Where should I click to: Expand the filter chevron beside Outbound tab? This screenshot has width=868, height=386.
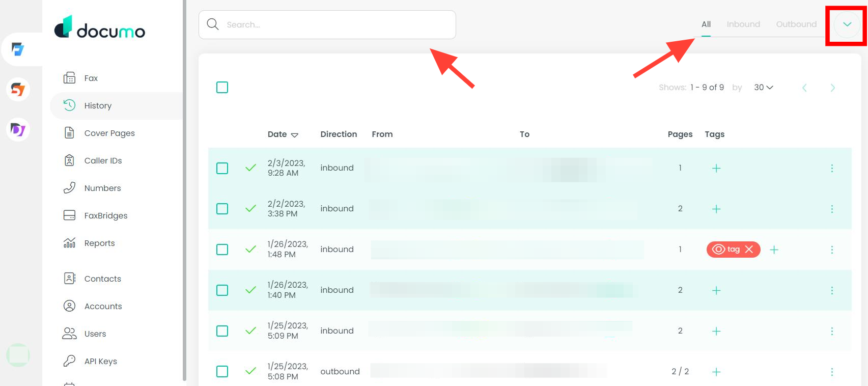pos(847,24)
